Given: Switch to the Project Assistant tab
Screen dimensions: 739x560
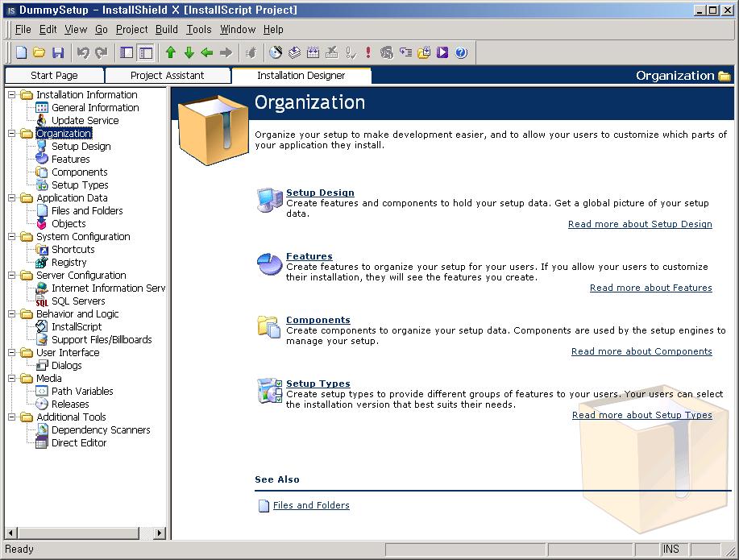Looking at the screenshot, I should [168, 76].
